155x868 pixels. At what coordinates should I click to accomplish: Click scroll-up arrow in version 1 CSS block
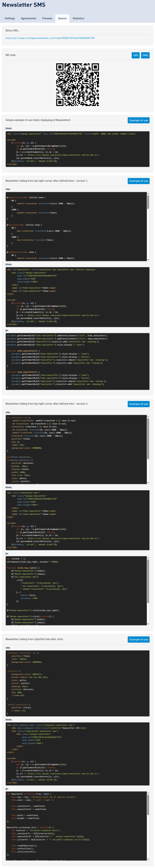[148, 194]
